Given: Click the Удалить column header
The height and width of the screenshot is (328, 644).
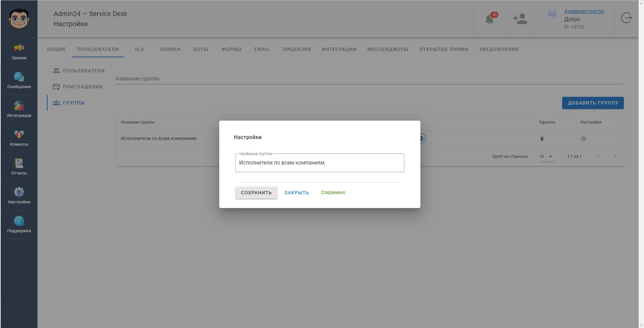Looking at the screenshot, I should pos(547,122).
